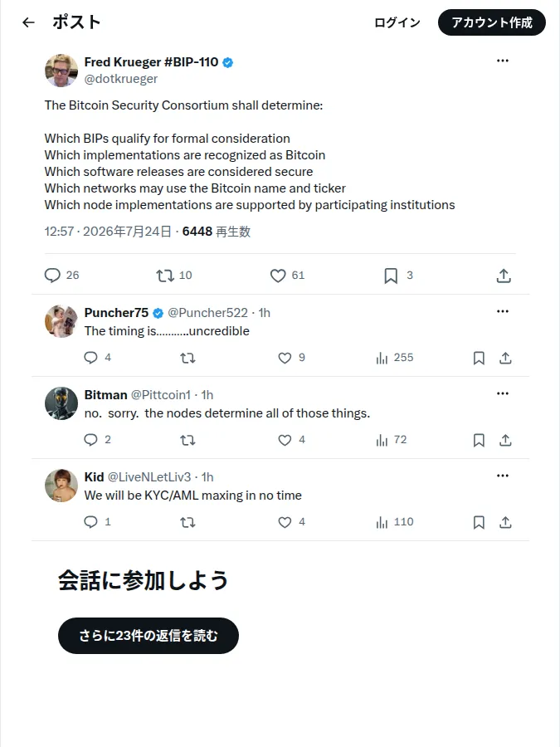Share the main post via share icon
Screen dimensions: 560x747
point(504,276)
